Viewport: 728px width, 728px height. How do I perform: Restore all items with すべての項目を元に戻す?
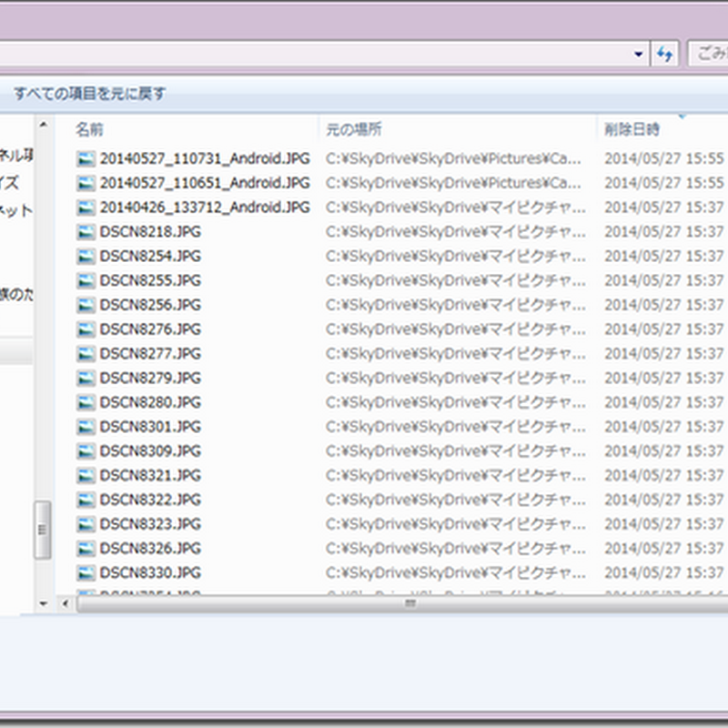coord(89,94)
